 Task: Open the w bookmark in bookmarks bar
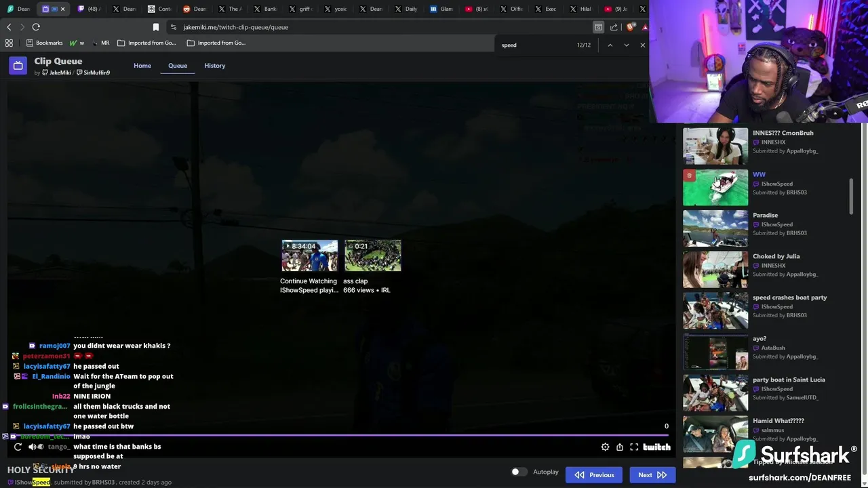coord(77,43)
